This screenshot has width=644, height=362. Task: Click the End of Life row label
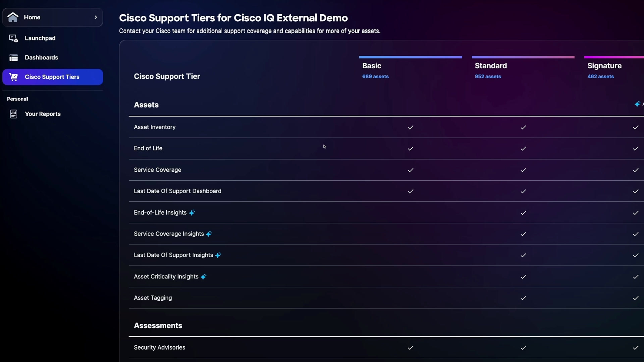point(148,148)
